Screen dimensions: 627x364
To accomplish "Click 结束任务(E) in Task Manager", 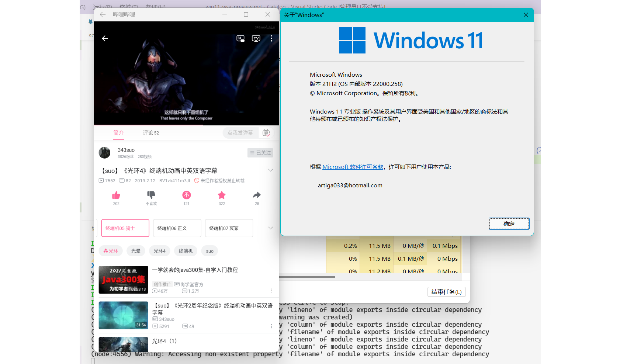I will point(447,292).
